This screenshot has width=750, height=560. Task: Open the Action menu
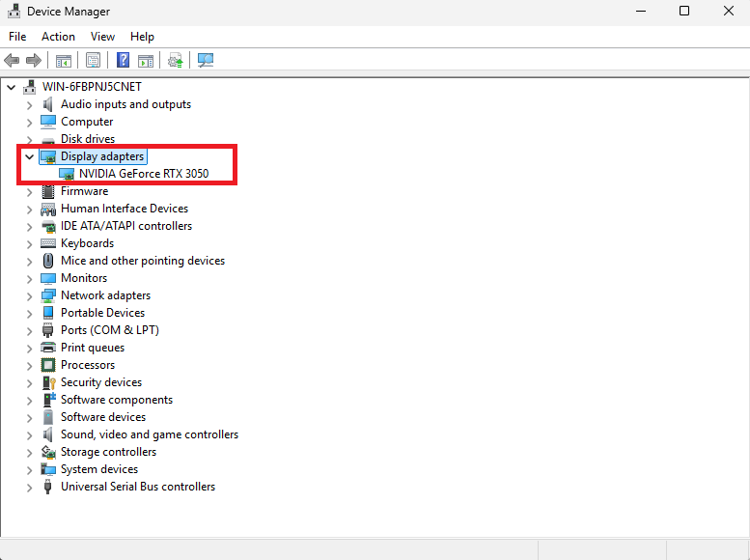[x=58, y=37]
